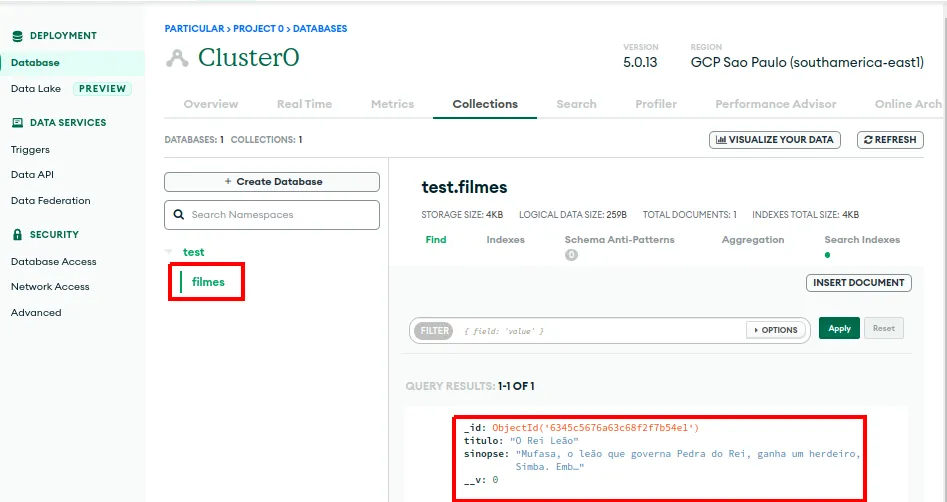
Task: Open the Database sidebar item
Action: (35, 63)
